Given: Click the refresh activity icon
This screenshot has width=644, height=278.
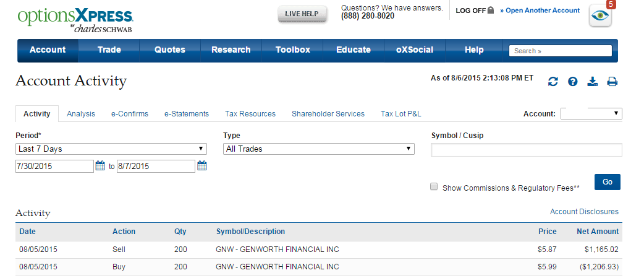Looking at the screenshot, I should tap(553, 82).
